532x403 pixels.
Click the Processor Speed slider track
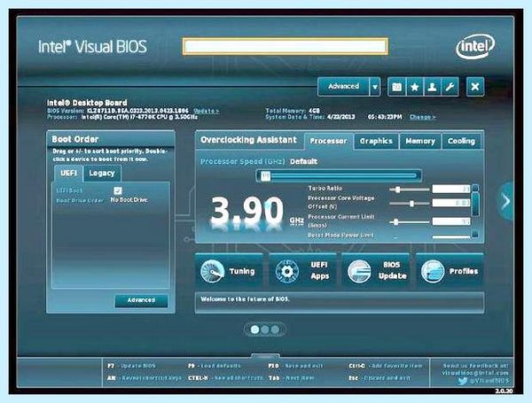339,175
